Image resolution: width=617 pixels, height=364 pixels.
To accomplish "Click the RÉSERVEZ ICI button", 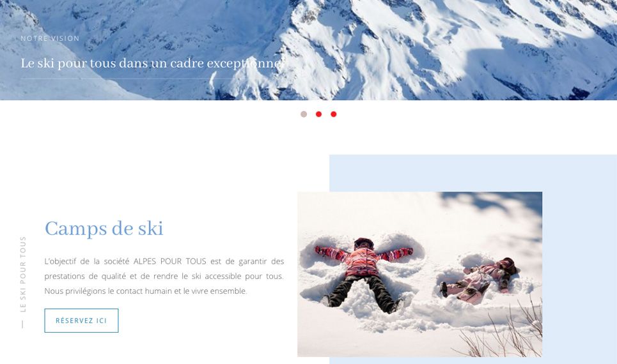I will point(81,321).
